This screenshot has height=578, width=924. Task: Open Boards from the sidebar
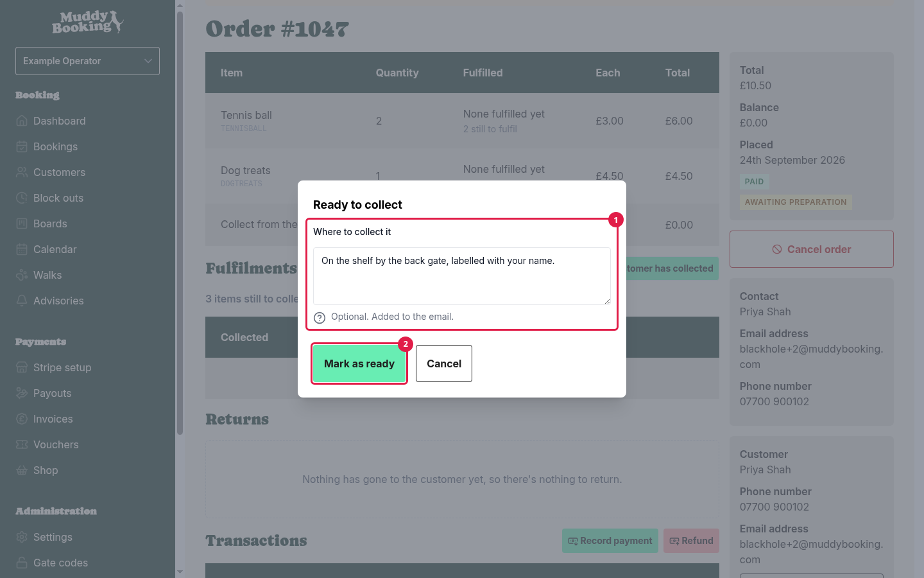pyautogui.click(x=50, y=223)
